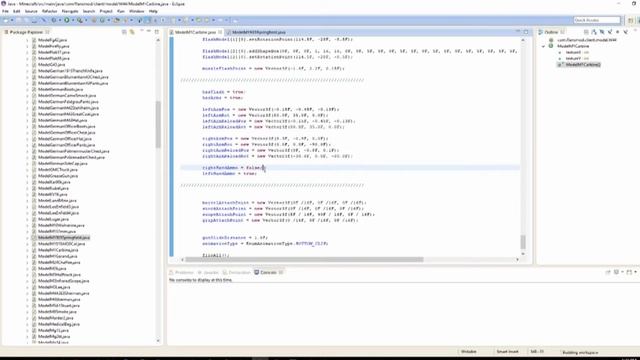
Task: Click the editor's horizontal scrollbar thumb
Action: tap(304, 259)
